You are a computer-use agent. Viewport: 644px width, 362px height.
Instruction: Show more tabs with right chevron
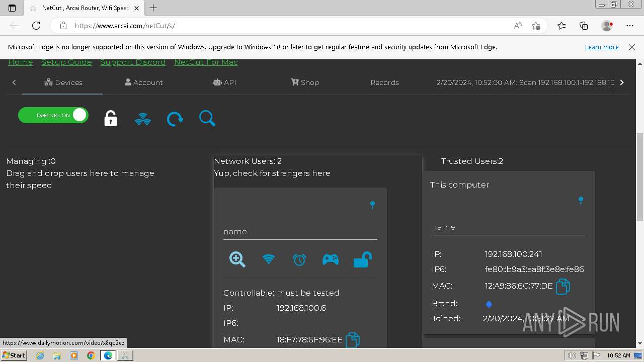[x=622, y=82]
